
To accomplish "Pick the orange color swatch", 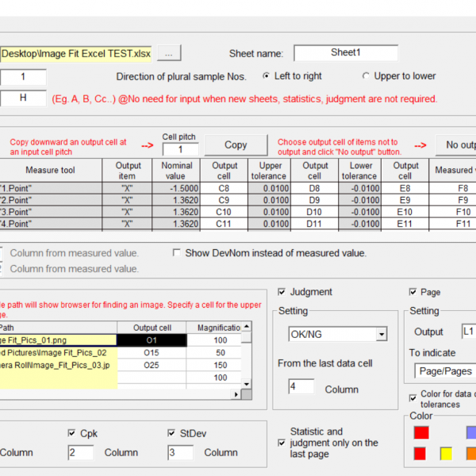I will pyautogui.click(x=471, y=454).
